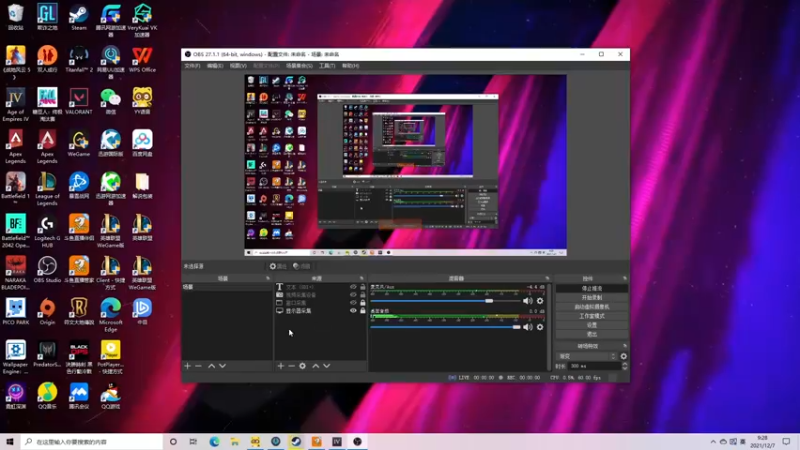Move the selected source down
Viewport: 800px width, 450px height.
click(x=327, y=366)
